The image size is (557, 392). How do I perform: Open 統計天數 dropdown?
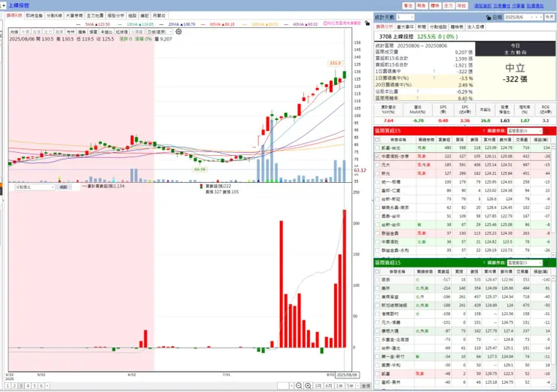pos(412,17)
